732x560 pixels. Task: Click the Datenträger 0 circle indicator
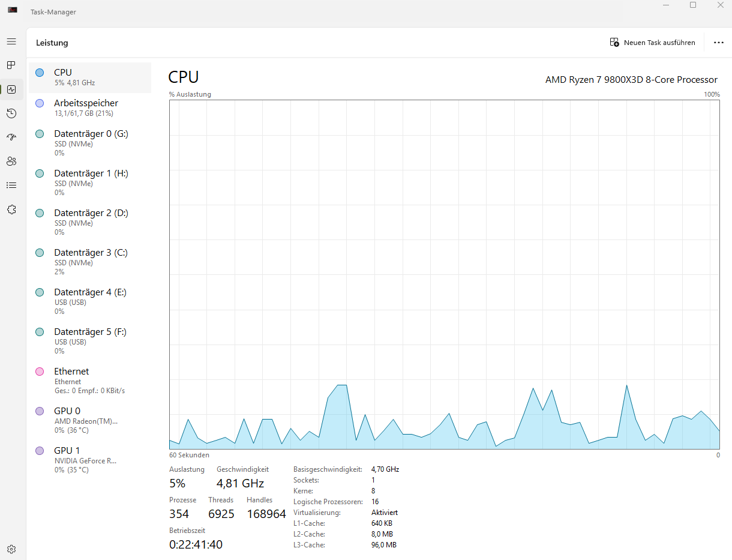[x=40, y=134]
